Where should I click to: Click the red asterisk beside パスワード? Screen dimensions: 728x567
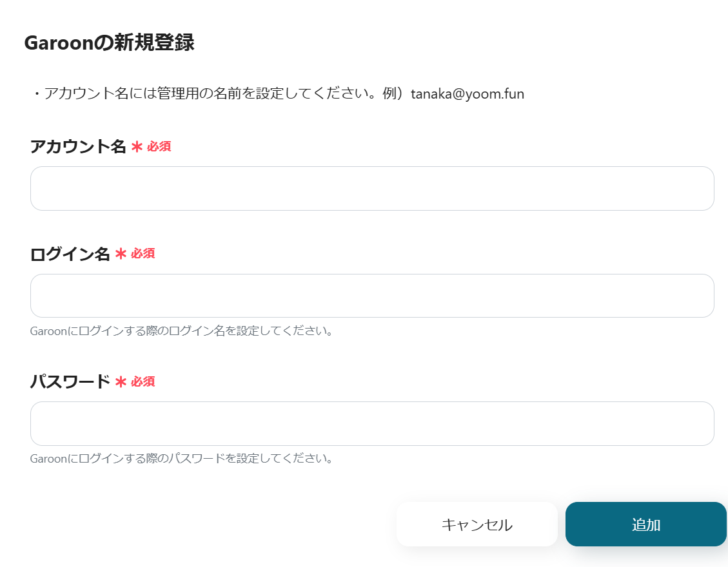point(121,382)
